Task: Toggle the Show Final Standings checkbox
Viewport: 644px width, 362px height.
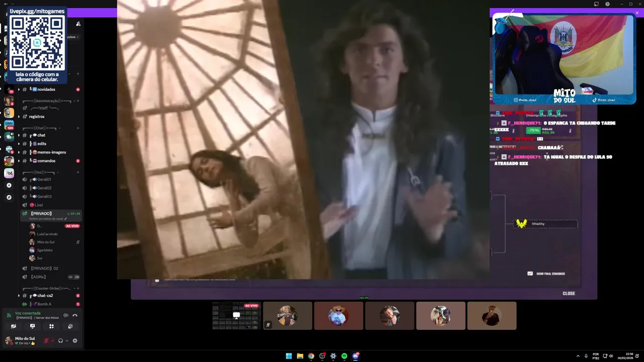Action: coord(530,274)
